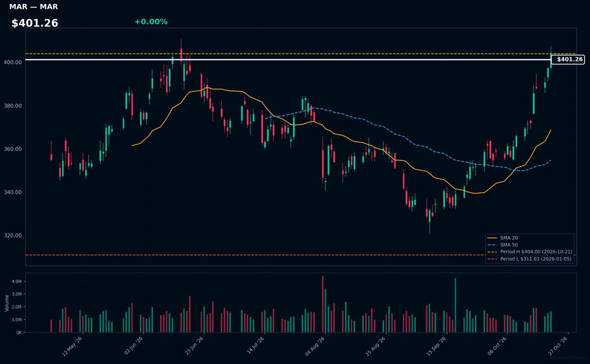Click the Volume axis title
This screenshot has height=364, width=590.
point(7,303)
